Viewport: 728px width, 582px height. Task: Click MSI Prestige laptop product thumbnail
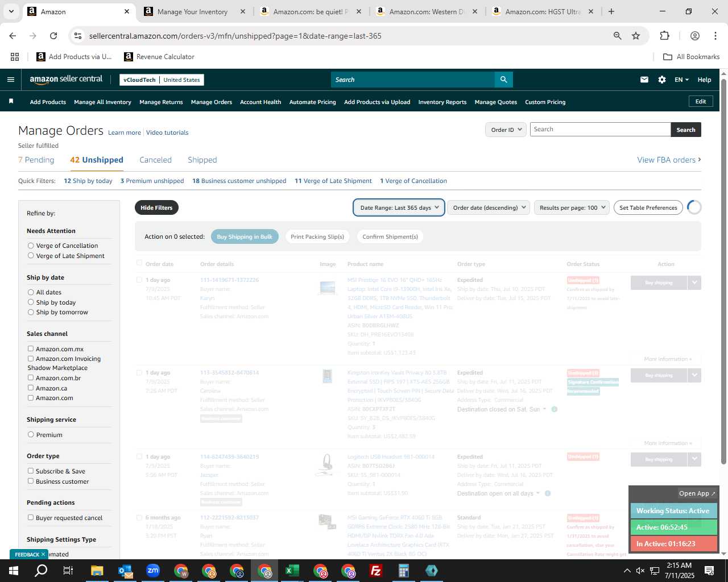point(328,288)
